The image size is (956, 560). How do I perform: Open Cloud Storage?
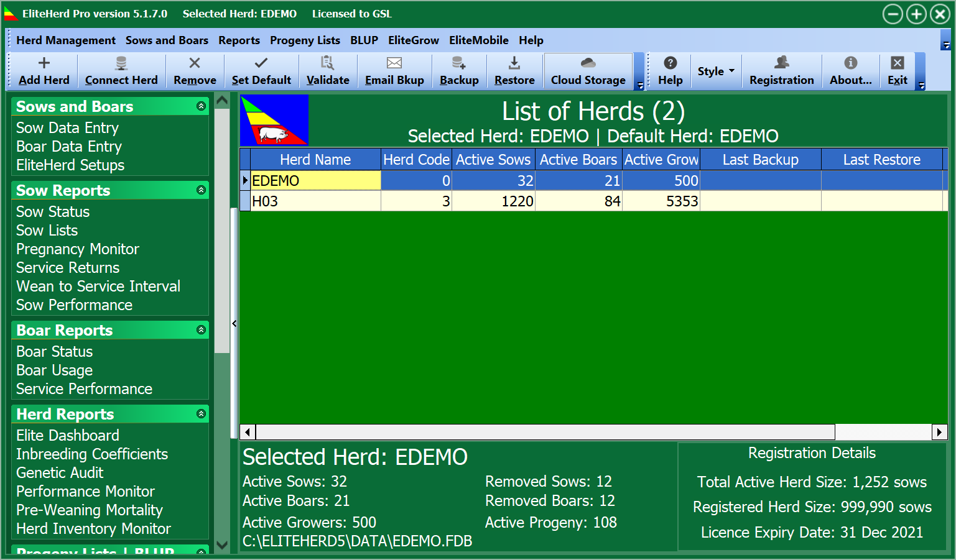click(588, 71)
